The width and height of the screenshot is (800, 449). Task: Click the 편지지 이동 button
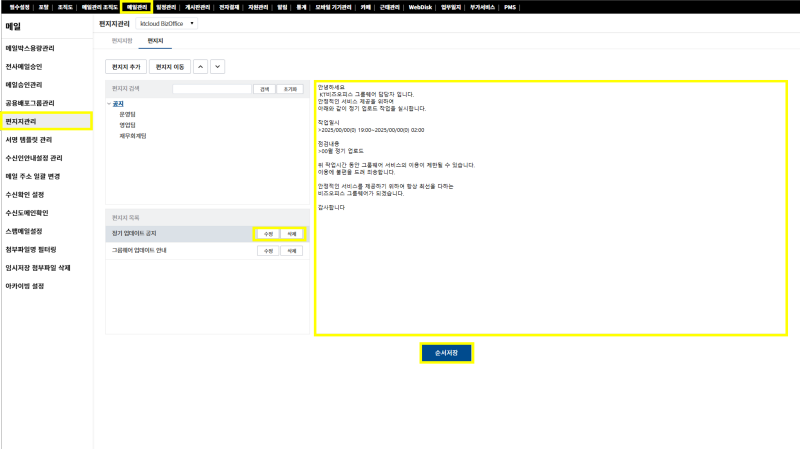coord(167,66)
